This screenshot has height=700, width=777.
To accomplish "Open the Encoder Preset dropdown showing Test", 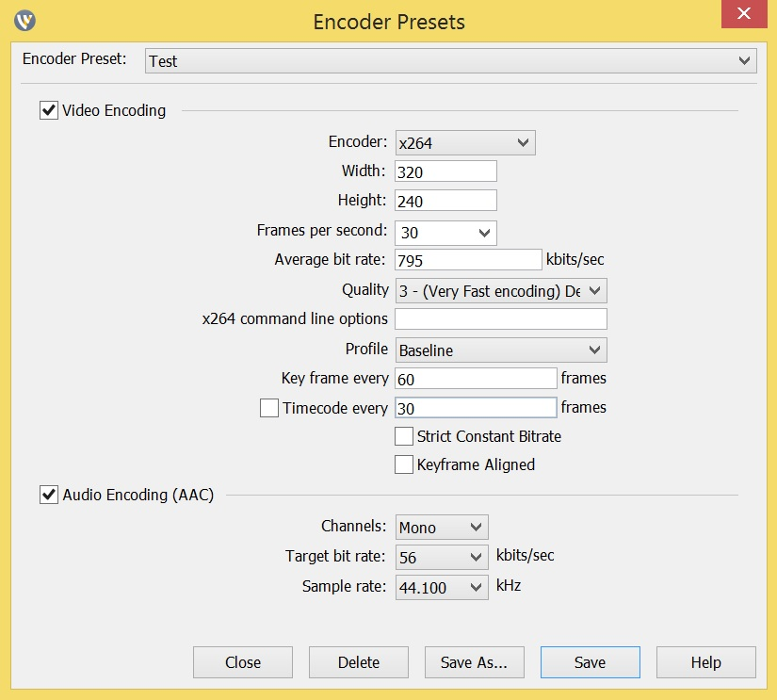I will pos(451,61).
